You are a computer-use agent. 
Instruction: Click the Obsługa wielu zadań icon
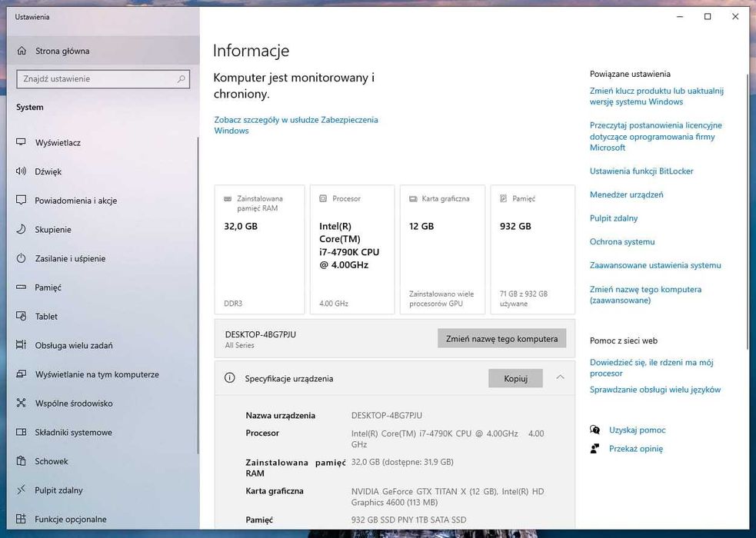coord(21,345)
